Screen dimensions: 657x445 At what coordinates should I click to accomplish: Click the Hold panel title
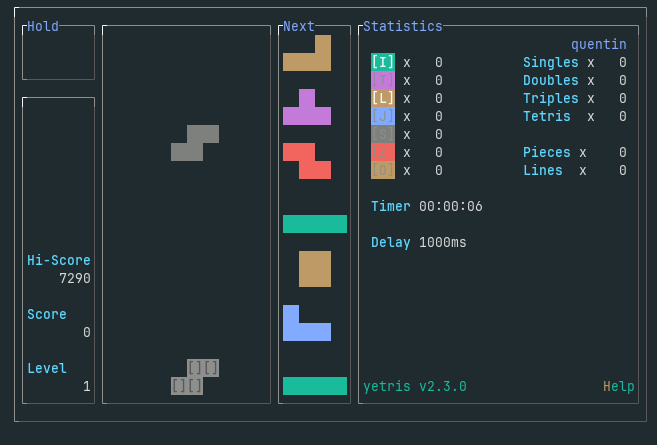[x=43, y=26]
